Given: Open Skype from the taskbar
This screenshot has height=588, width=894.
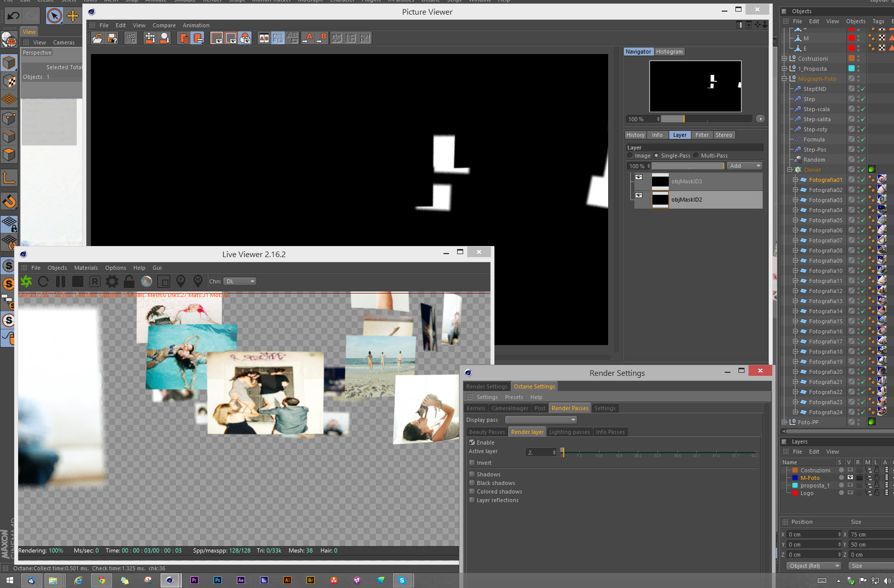Looking at the screenshot, I should pyautogui.click(x=402, y=580).
